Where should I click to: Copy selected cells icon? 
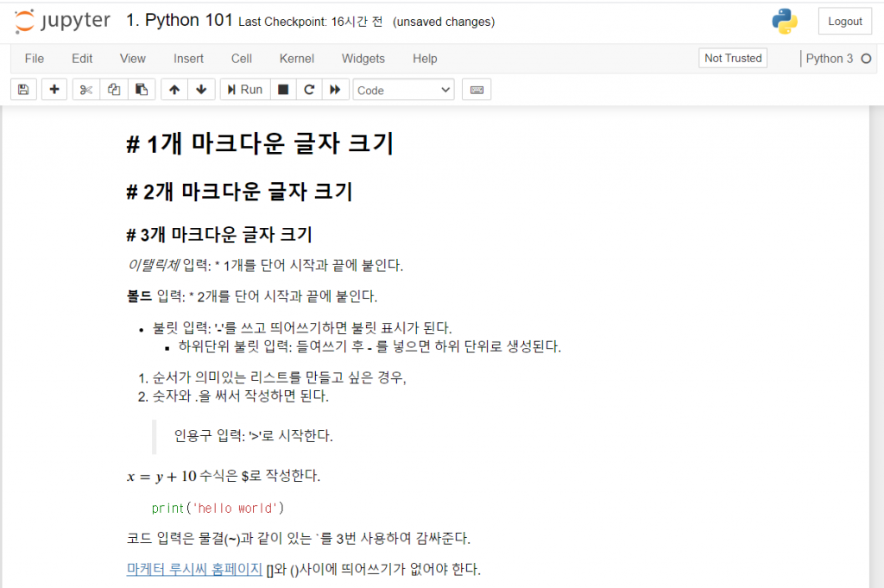[114, 90]
